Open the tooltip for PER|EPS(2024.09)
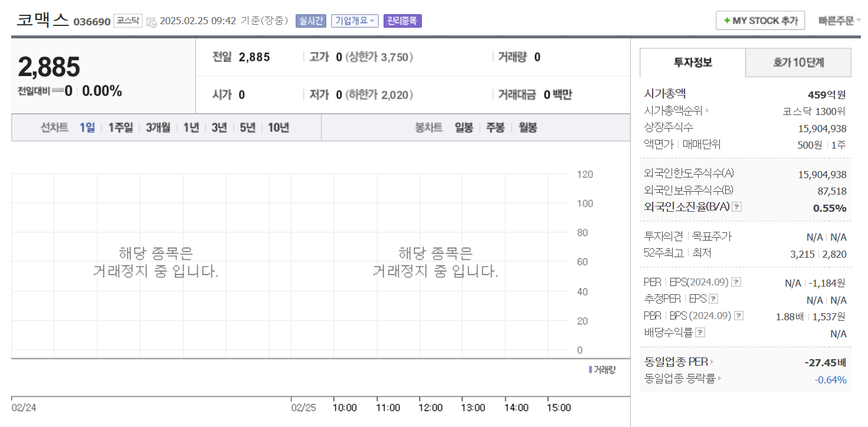868x427 pixels. 735,282
